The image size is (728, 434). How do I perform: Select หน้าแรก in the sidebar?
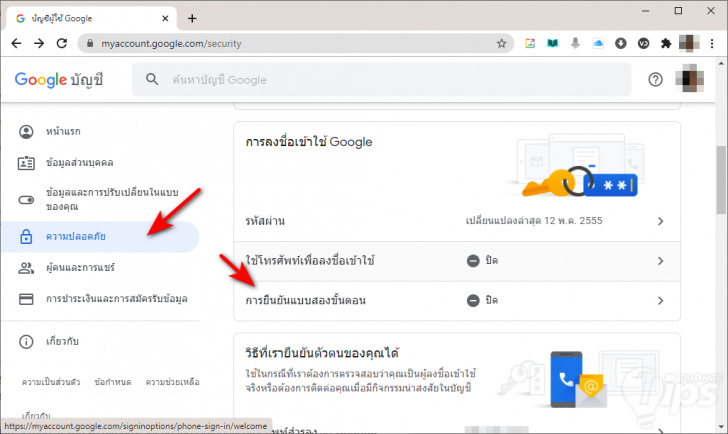point(100,132)
